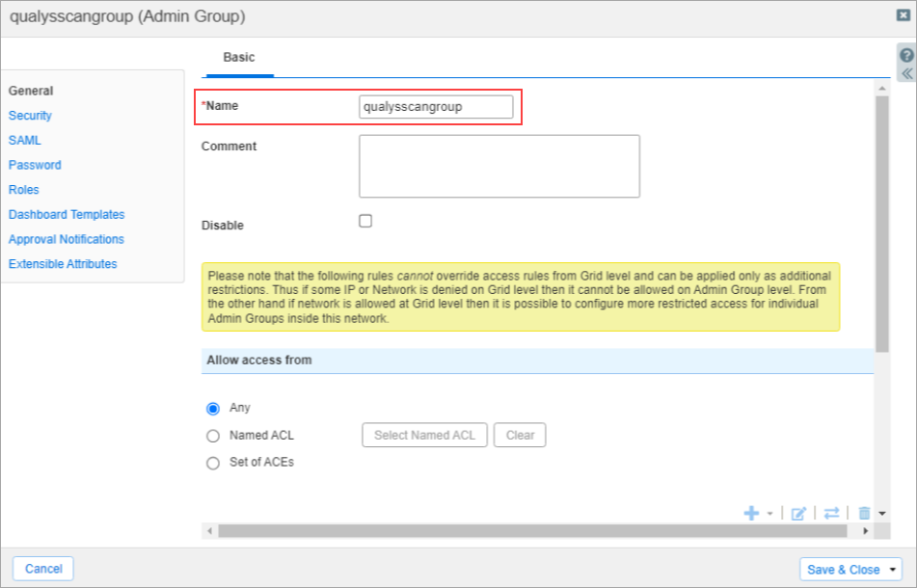Viewport: 917px width, 588px height.
Task: Click the Delete (trash) icon
Action: [x=863, y=513]
